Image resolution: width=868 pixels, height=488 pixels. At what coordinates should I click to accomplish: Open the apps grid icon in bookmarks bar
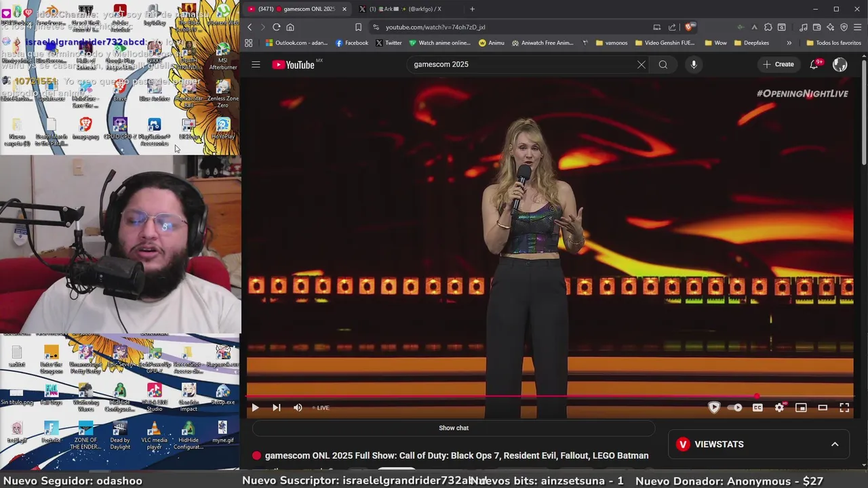coord(249,43)
